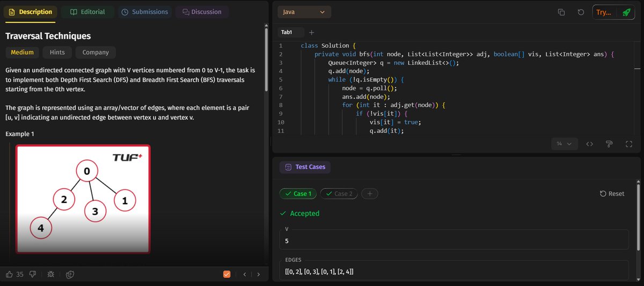644x286 pixels.
Task: Click the thumbs down dislike icon
Action: click(33, 274)
